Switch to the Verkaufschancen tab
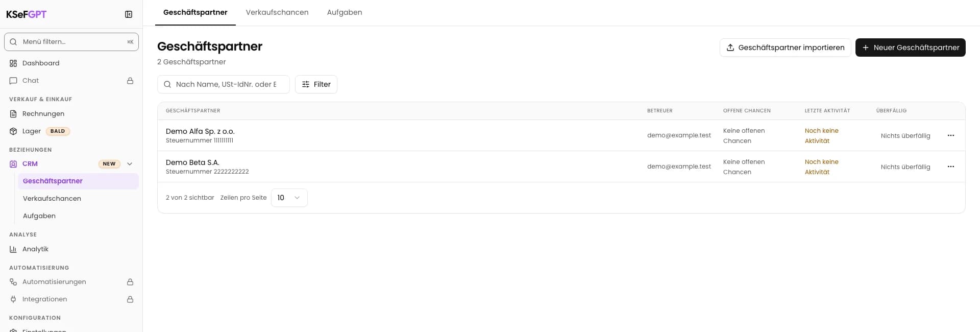This screenshot has height=332, width=980. (277, 12)
